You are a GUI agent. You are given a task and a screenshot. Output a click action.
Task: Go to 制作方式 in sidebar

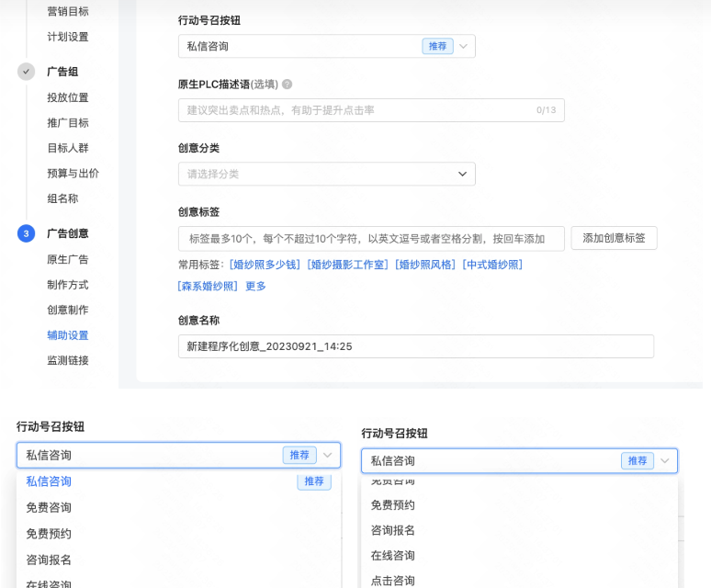click(68, 285)
